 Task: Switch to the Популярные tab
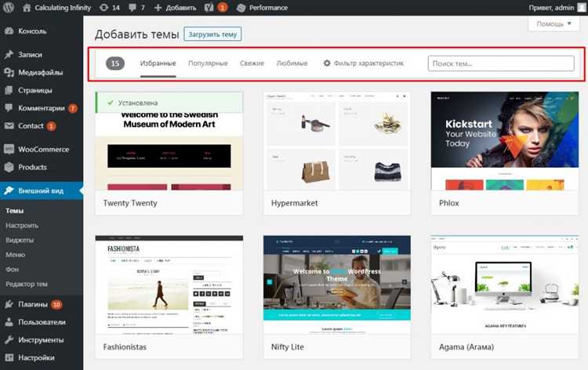coord(208,63)
